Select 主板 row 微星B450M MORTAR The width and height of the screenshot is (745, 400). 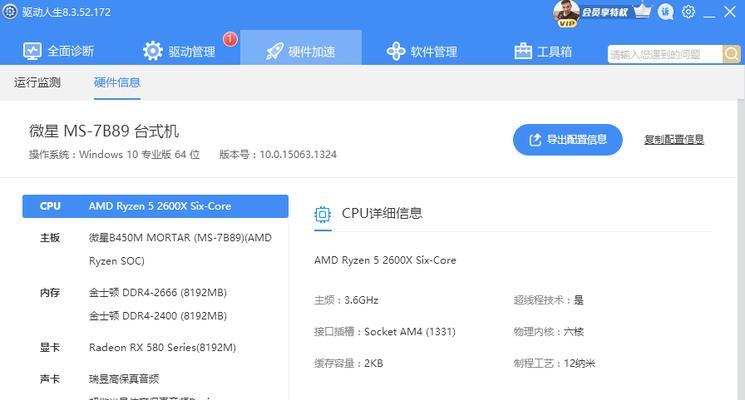pos(155,249)
